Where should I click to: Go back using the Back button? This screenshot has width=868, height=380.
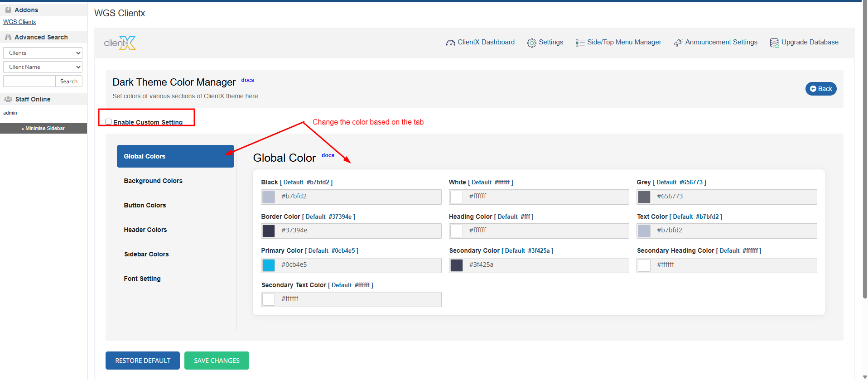(x=820, y=89)
